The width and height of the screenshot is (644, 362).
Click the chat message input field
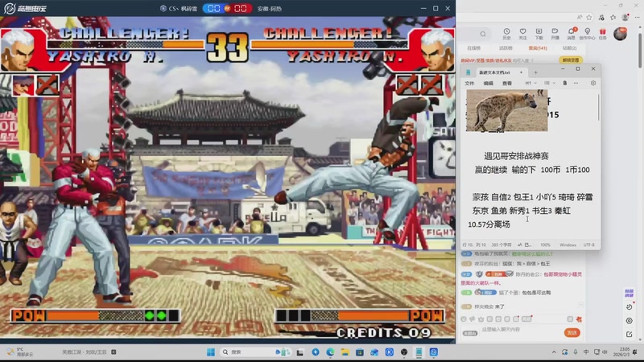tap(519, 330)
